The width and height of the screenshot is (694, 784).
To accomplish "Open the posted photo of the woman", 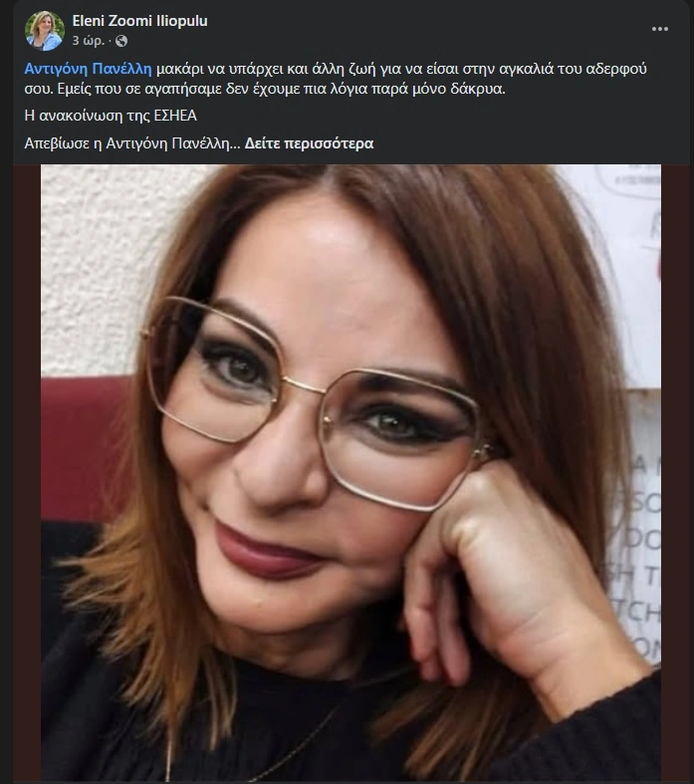I will [x=350, y=472].
